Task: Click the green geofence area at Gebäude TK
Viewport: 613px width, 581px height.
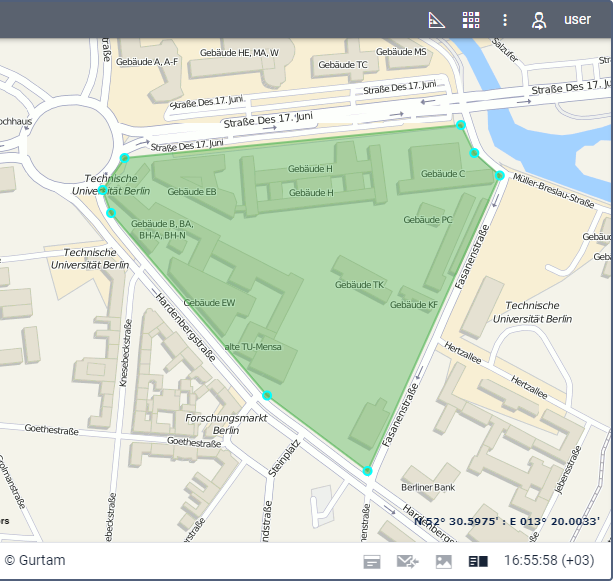Action: pos(359,285)
